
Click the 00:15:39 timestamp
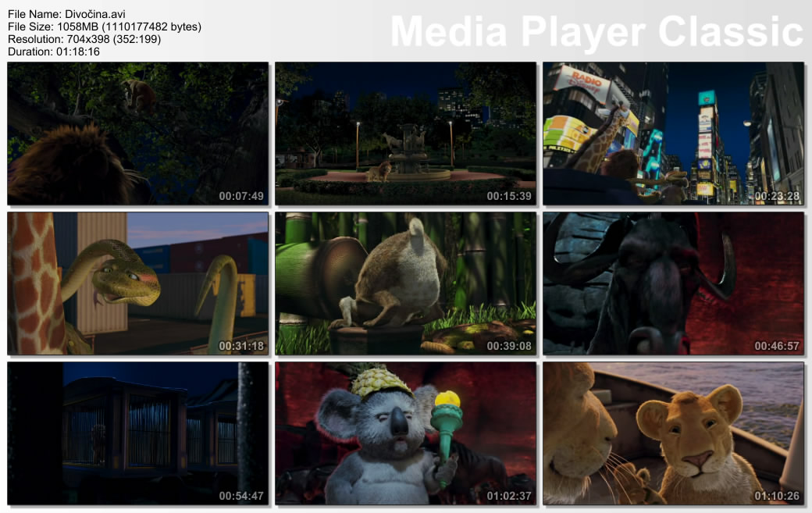coord(509,196)
